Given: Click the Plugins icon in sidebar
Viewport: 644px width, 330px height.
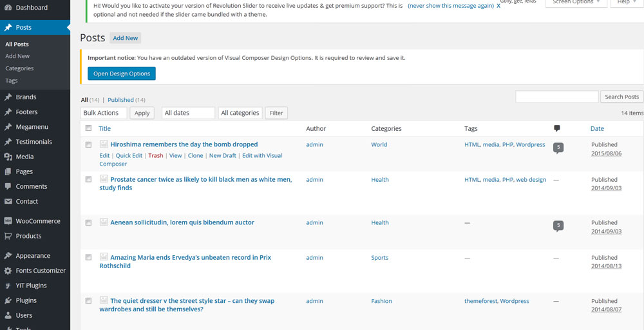Looking at the screenshot, I should tap(8, 300).
